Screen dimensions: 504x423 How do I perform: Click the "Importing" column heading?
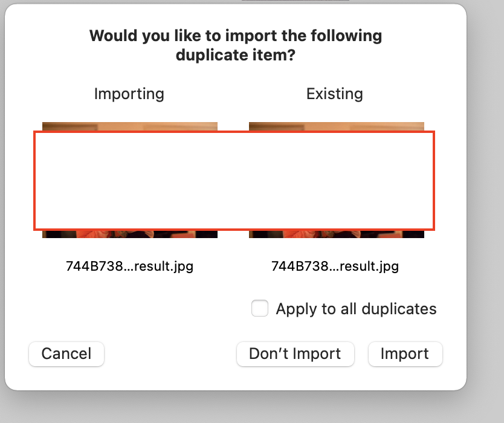pyautogui.click(x=129, y=94)
